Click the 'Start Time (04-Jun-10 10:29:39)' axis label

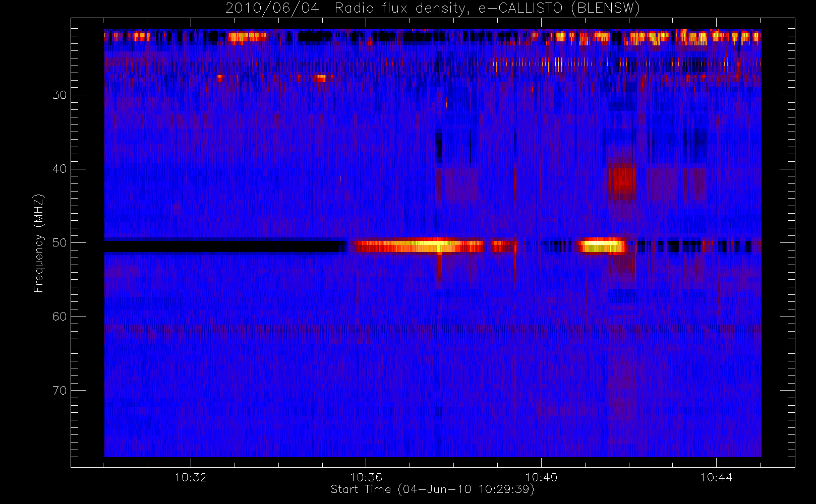(432, 489)
